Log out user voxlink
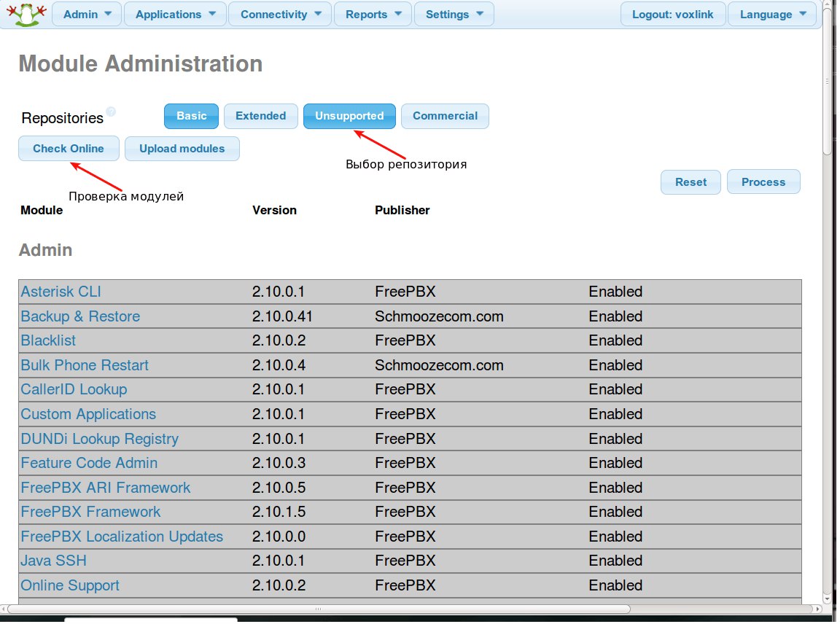The width and height of the screenshot is (840, 624). click(x=673, y=15)
